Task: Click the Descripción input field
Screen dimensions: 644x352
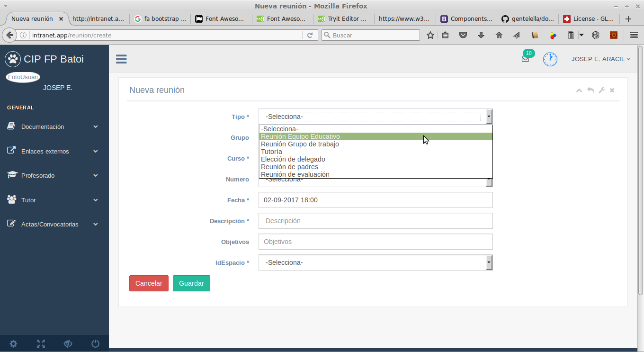Action: point(376,221)
